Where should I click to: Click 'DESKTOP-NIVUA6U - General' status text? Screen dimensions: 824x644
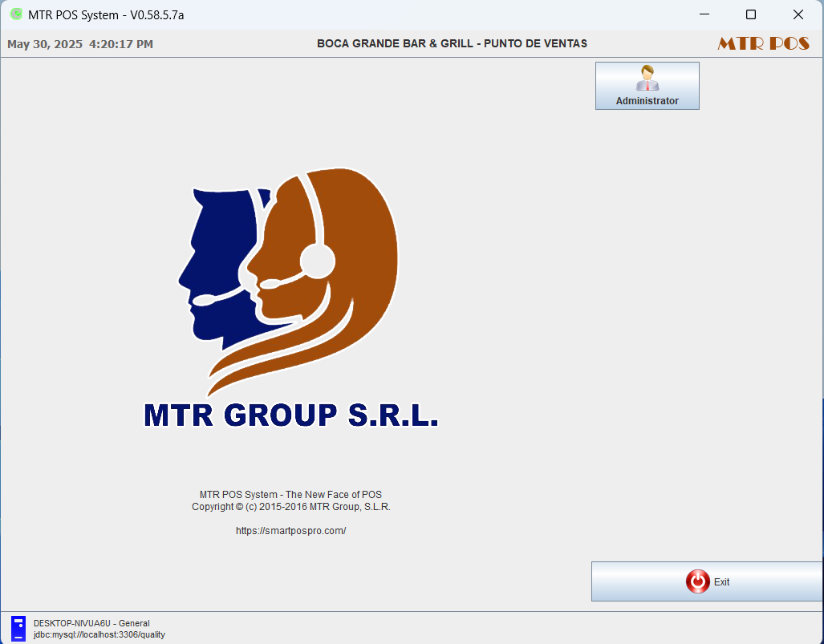click(x=91, y=623)
